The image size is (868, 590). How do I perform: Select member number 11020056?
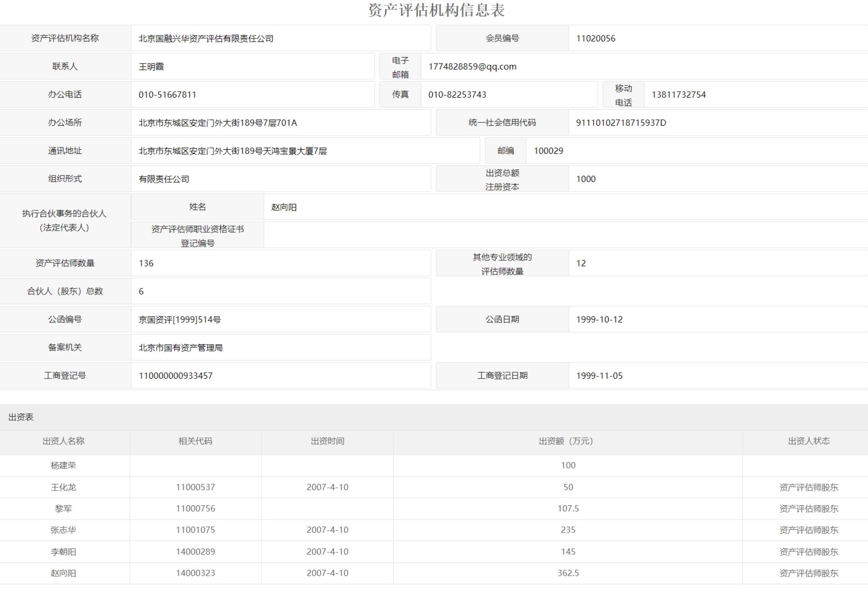[x=595, y=39]
